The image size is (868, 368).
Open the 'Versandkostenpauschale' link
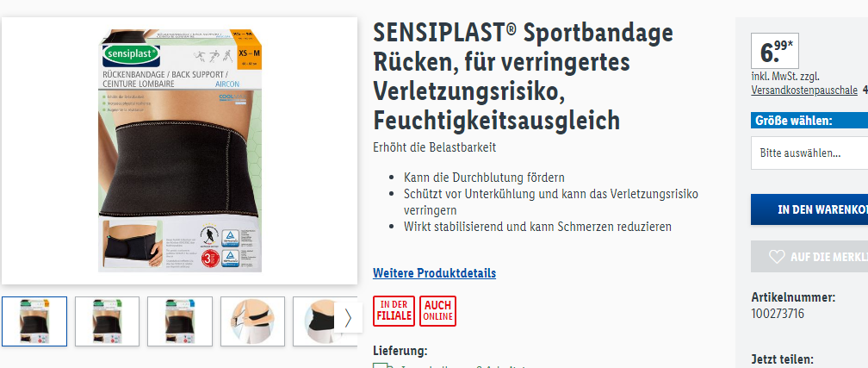pyautogui.click(x=804, y=90)
